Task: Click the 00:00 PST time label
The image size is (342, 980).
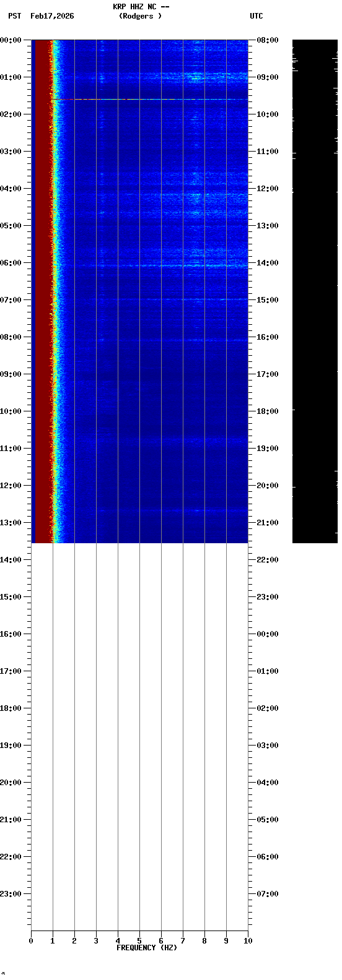Action: [11, 40]
